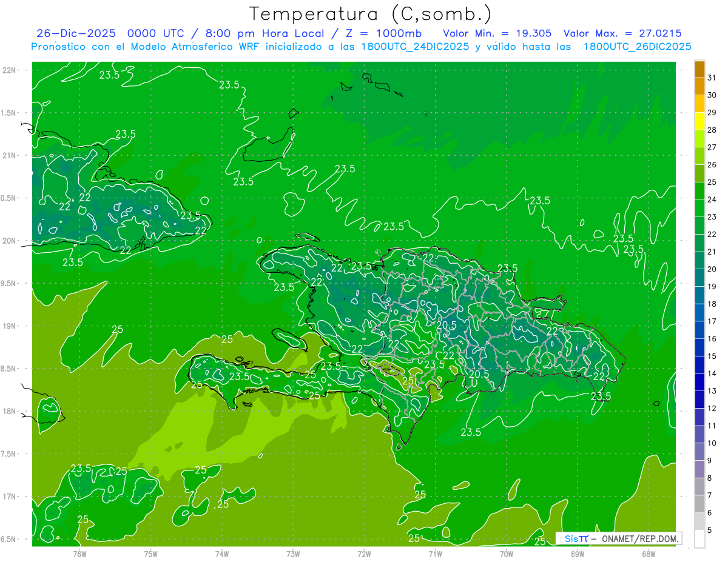Click the longitude axis label "71W"
The width and height of the screenshot is (728, 562).
435,554
